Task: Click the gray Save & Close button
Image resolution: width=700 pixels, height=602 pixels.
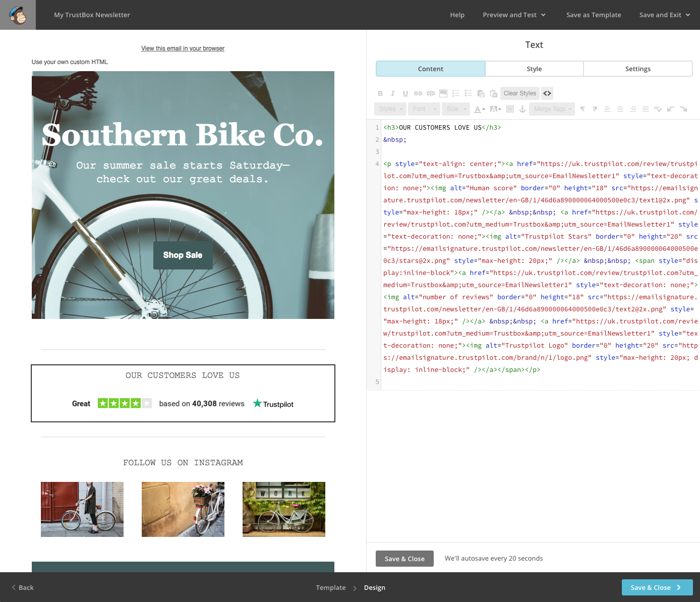Action: click(x=404, y=559)
